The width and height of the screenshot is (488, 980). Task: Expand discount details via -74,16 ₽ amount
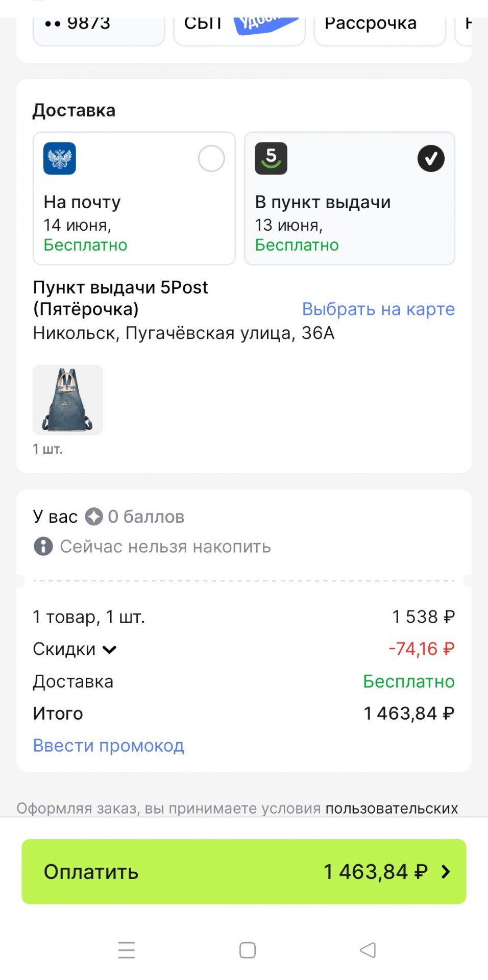click(x=422, y=649)
